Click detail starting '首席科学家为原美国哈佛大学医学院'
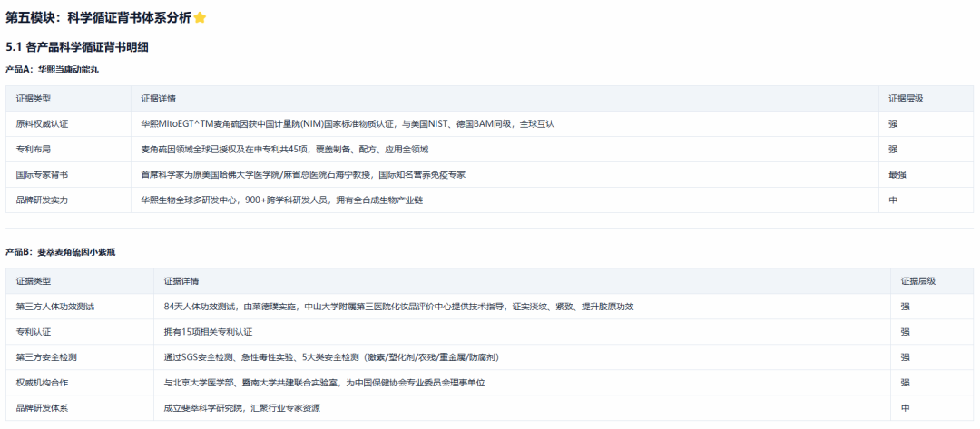The height and width of the screenshot is (429, 980). tap(302, 175)
